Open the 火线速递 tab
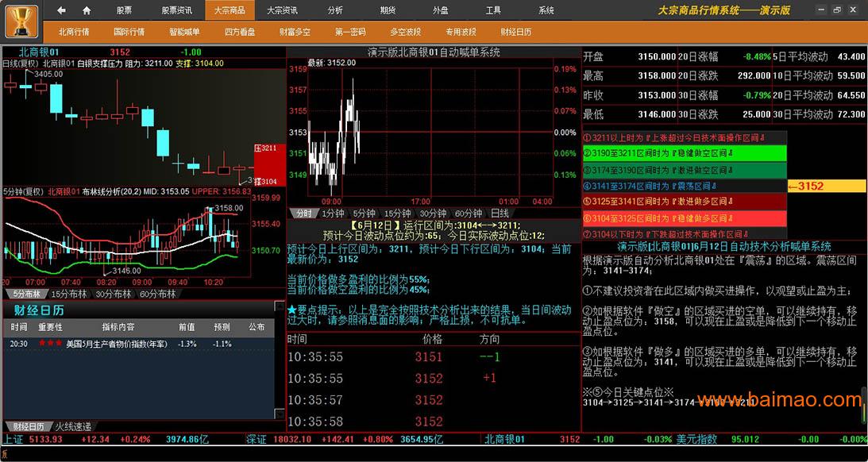 pyautogui.click(x=72, y=426)
